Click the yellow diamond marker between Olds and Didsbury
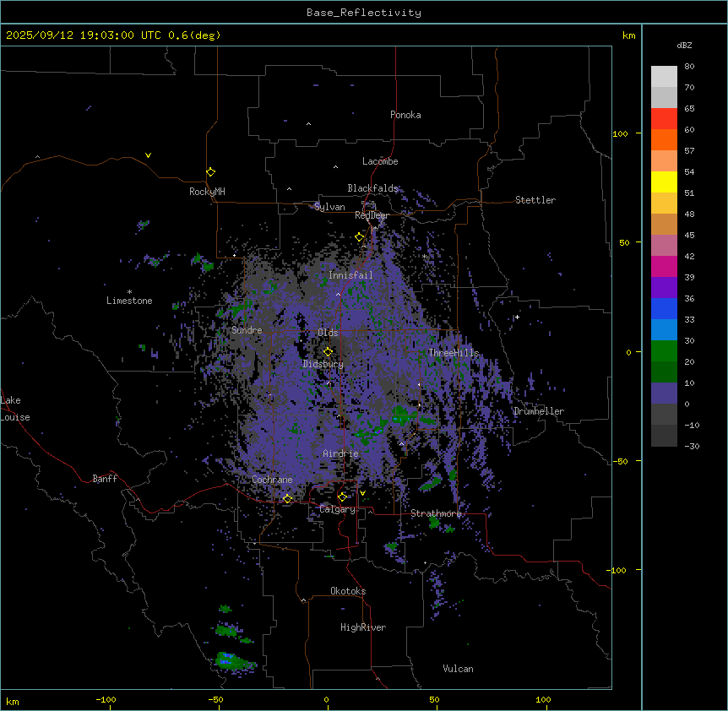Image resolution: width=728 pixels, height=711 pixels. pyautogui.click(x=328, y=351)
